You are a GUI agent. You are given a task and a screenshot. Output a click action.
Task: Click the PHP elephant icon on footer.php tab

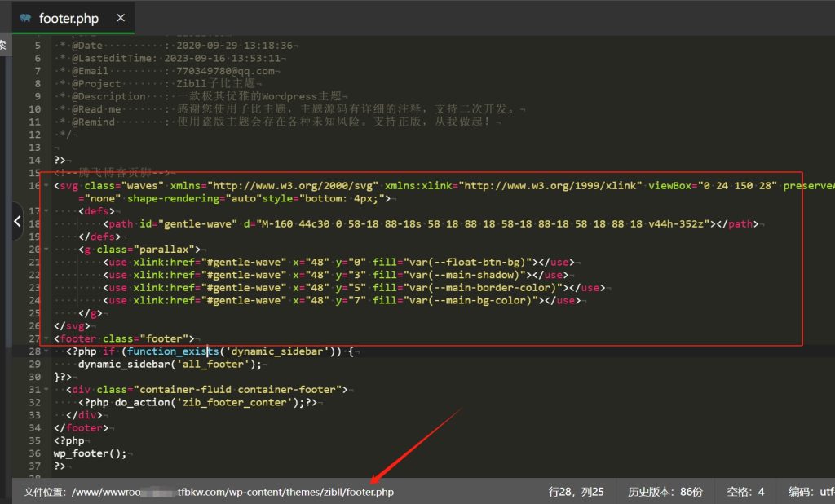[x=26, y=18]
